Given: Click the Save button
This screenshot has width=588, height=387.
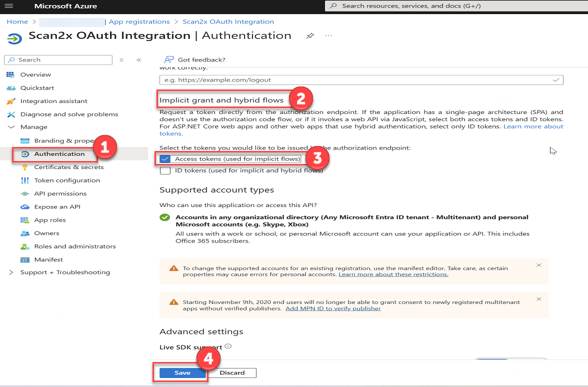Looking at the screenshot, I should pos(182,373).
